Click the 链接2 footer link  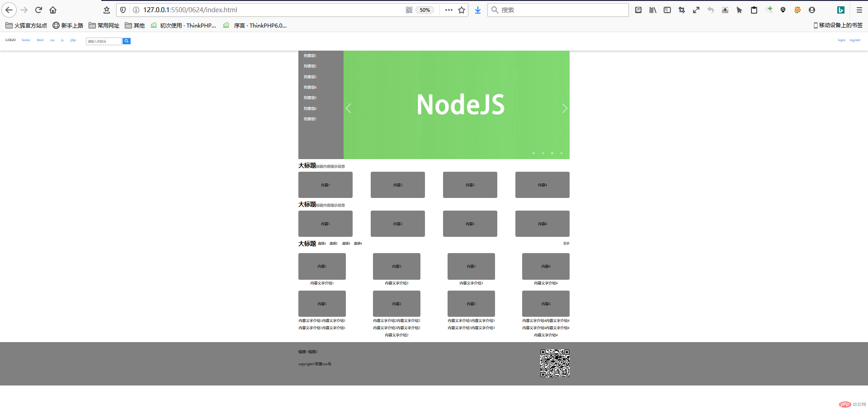pos(313,352)
